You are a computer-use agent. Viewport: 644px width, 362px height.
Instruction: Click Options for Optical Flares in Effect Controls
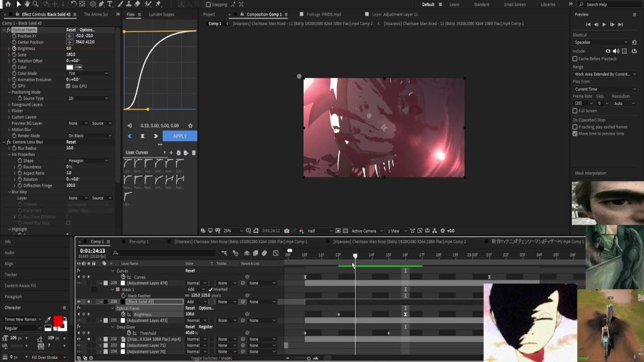pyautogui.click(x=87, y=30)
